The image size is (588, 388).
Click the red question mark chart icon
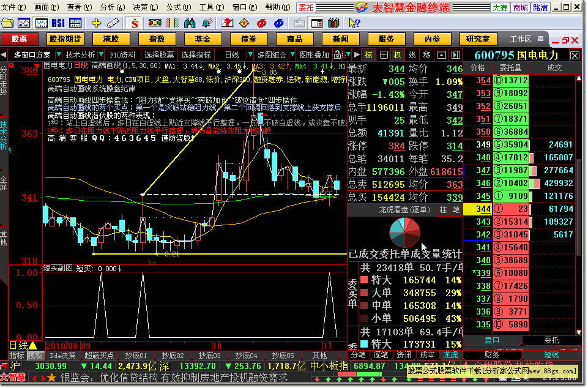[227, 23]
